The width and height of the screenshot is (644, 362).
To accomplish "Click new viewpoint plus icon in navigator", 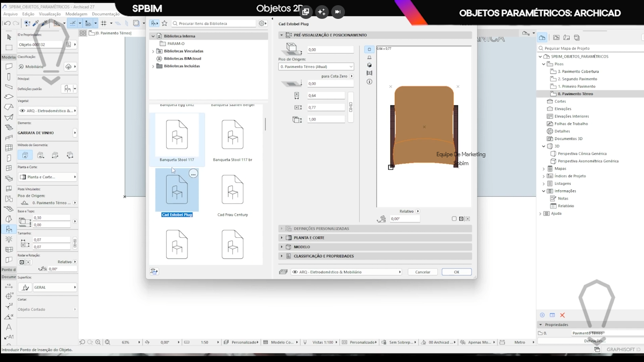I will click(x=542, y=315).
